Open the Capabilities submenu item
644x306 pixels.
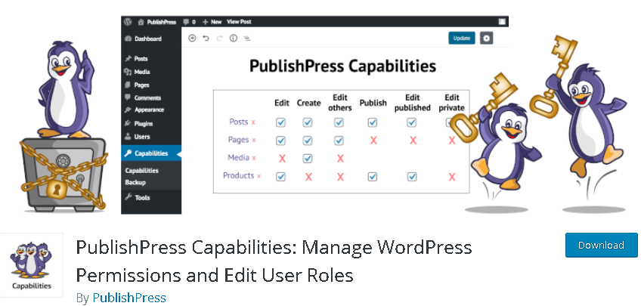141,171
